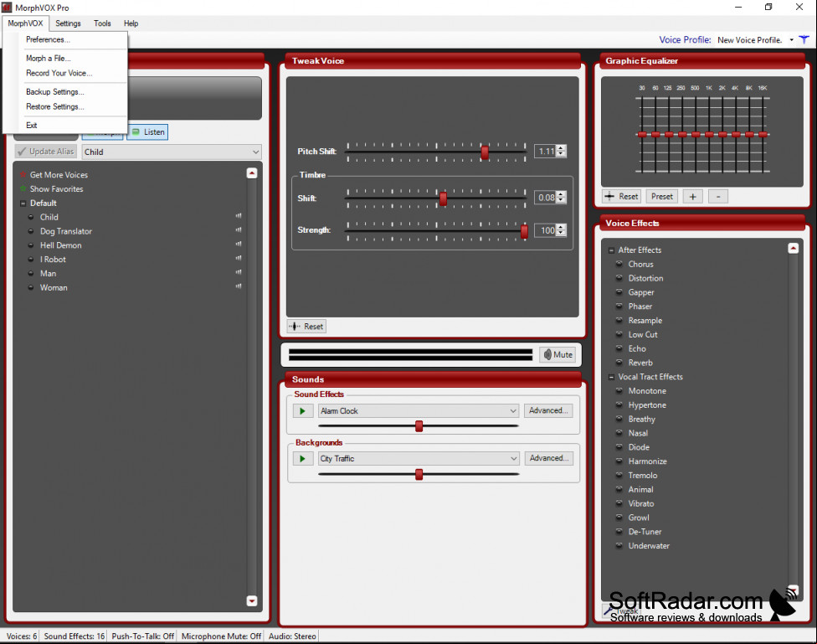Open Advanced options for Backgrounds
Image resolution: width=817 pixels, height=644 pixels.
pyautogui.click(x=548, y=458)
